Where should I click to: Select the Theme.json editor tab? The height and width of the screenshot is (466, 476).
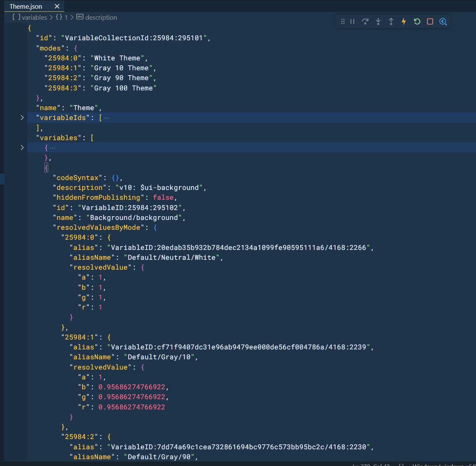[25, 6]
